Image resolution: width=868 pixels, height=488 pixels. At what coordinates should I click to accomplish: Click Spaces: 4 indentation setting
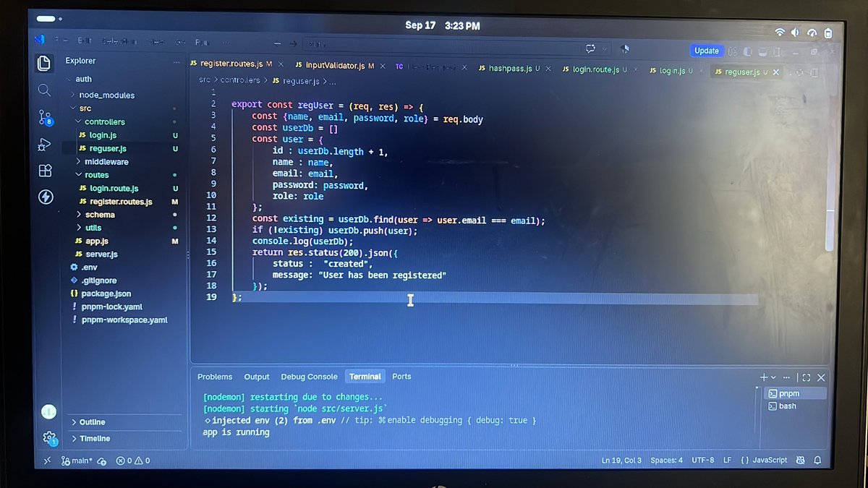coord(666,460)
